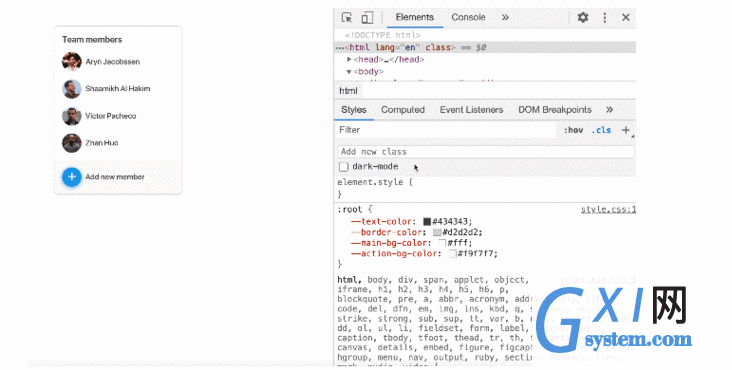This screenshot has width=732, height=370.
Task: Click the name Victor Pacheco
Action: pos(111,116)
